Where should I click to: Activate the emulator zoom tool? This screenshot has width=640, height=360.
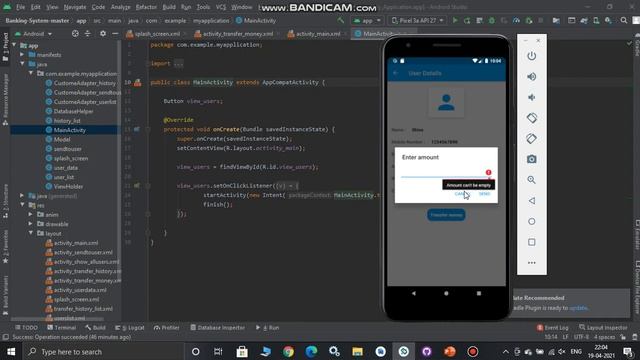click(x=531, y=180)
